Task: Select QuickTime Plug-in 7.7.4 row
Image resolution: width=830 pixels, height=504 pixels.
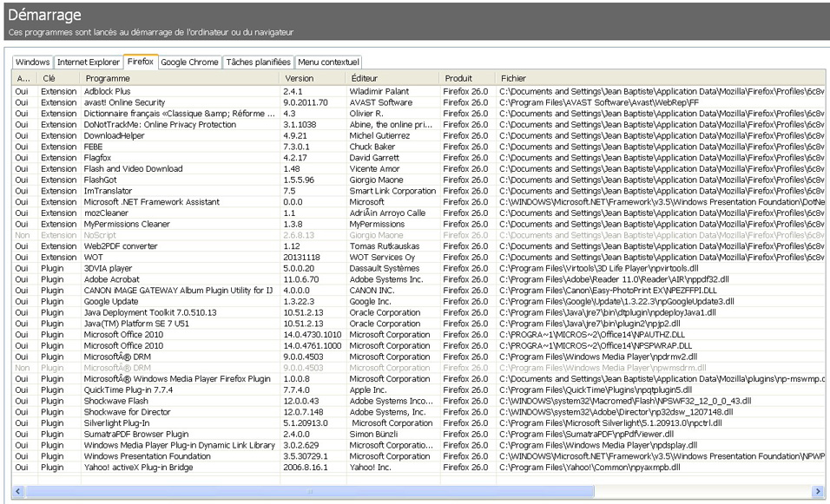Action: [x=418, y=390]
